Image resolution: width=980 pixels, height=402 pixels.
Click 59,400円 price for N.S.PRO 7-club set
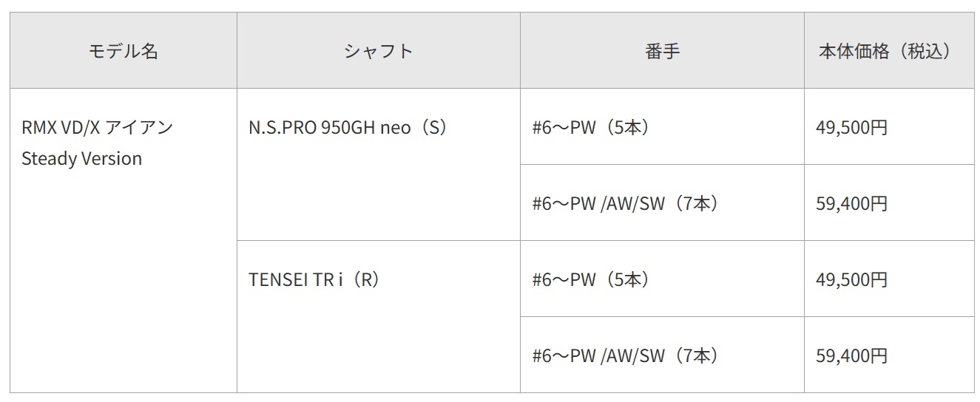851,203
